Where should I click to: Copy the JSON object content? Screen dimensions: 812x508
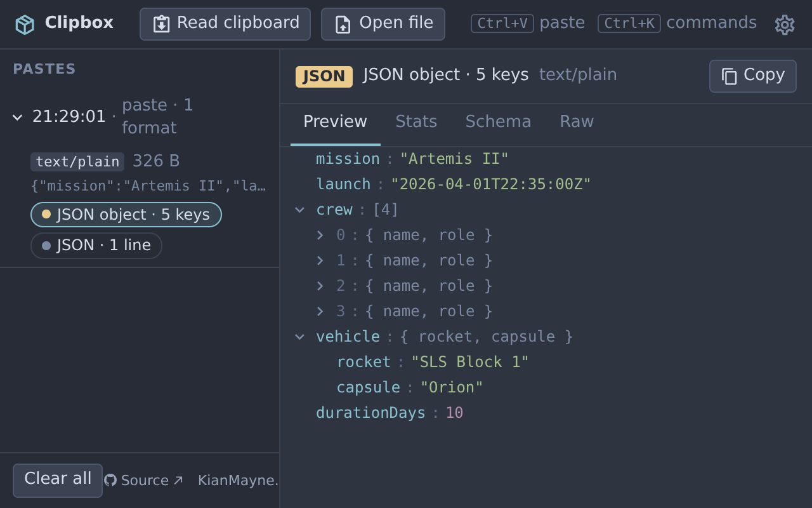coord(752,76)
